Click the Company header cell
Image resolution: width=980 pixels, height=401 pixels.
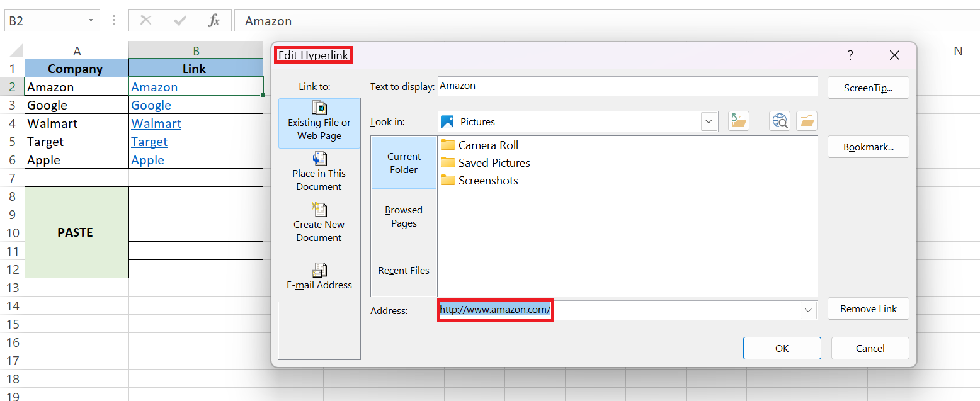pyautogui.click(x=77, y=69)
